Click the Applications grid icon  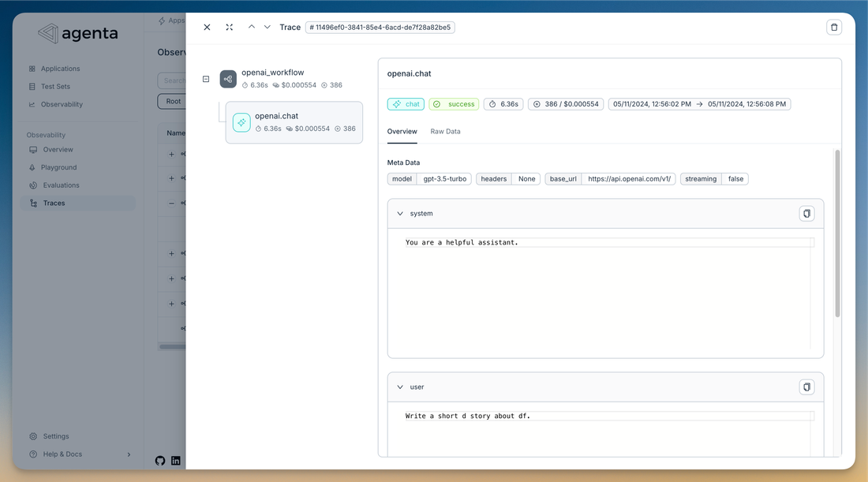pyautogui.click(x=32, y=69)
